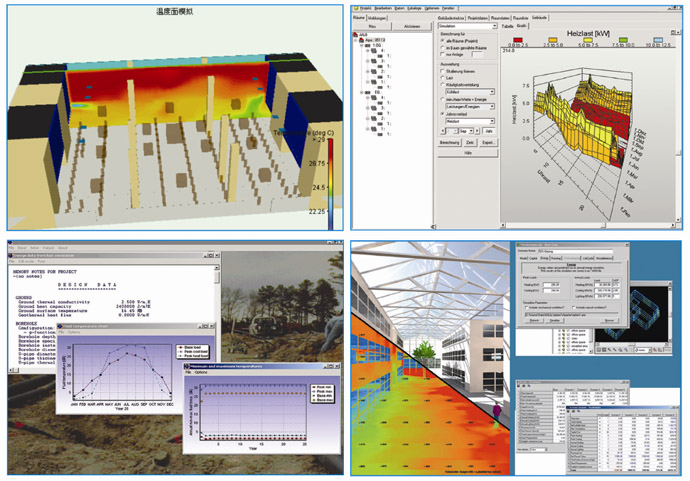
Task: Collapse the EG tree node
Action: click(361, 92)
